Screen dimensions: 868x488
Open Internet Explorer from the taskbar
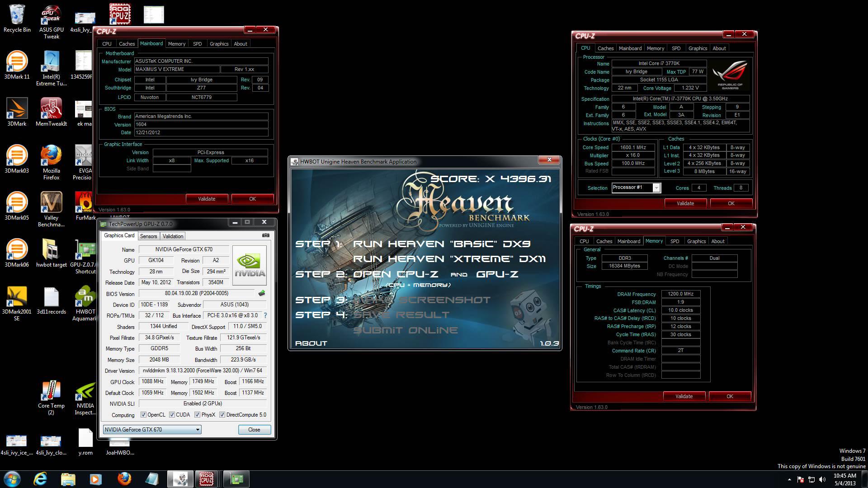point(40,479)
